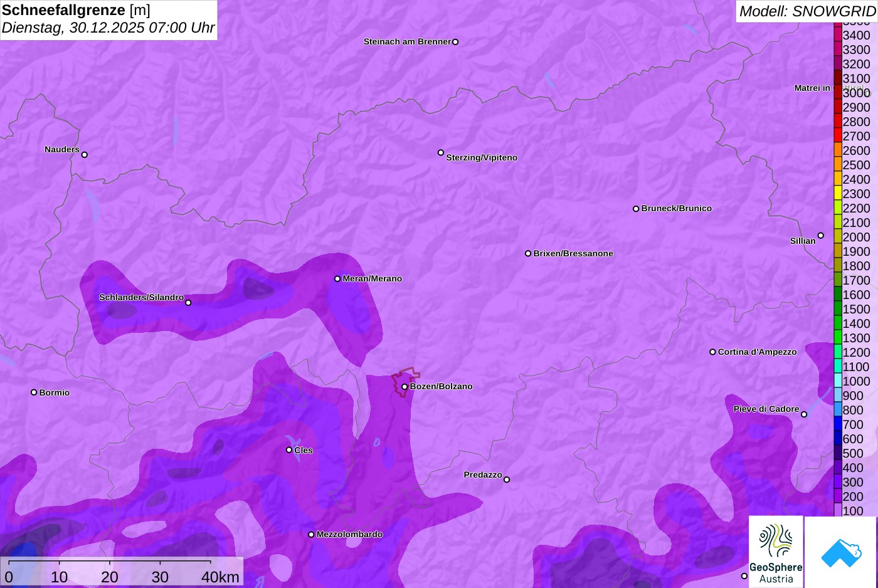Click the cyan legend swatch beside 1000
Image resolution: width=878 pixels, height=588 pixels.
tap(838, 381)
